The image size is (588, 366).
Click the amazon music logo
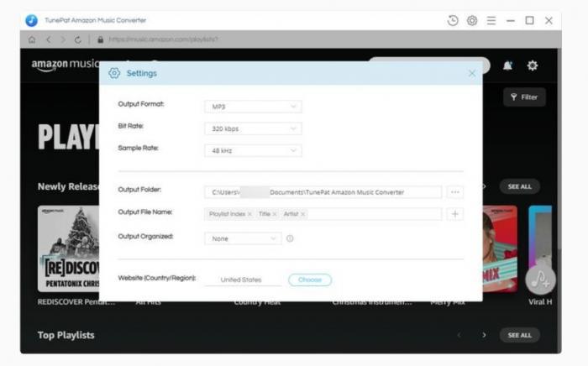click(x=66, y=65)
